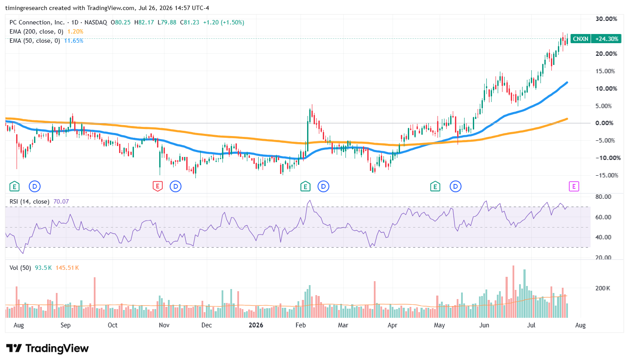629x364 pixels.
Task: Click the 10.00% price axis label
Action: coord(606,88)
